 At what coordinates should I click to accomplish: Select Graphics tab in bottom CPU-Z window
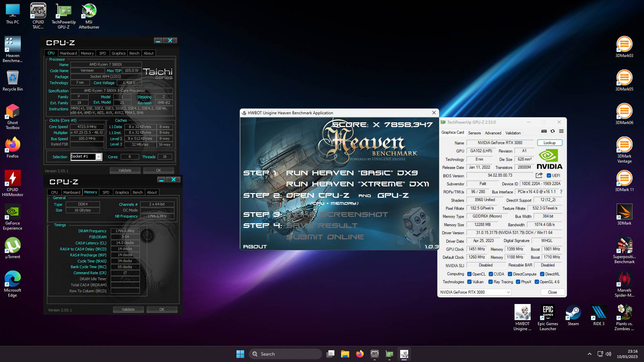click(122, 192)
